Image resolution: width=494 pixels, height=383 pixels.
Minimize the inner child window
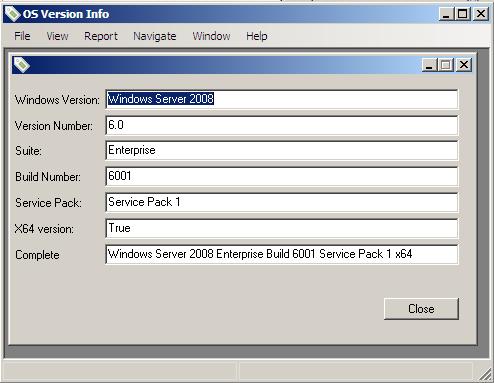pos(429,65)
